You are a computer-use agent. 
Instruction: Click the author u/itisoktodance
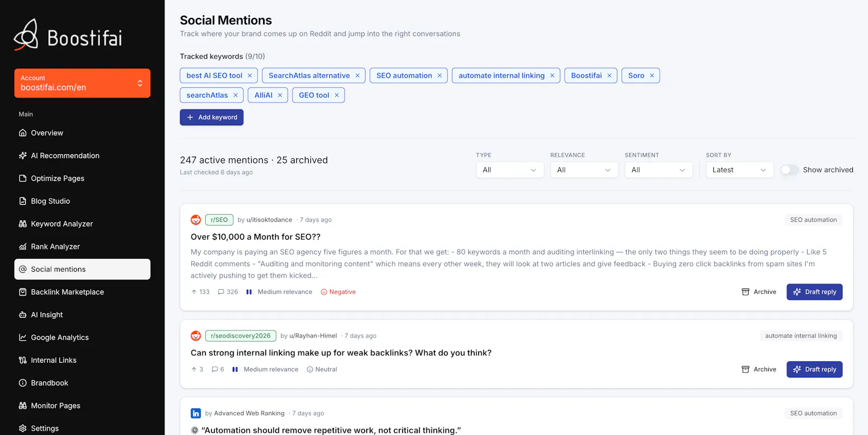(x=269, y=220)
